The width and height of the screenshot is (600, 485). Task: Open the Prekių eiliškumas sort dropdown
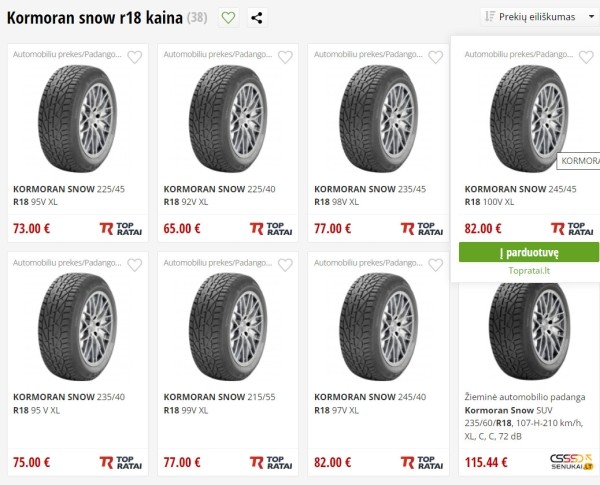pyautogui.click(x=538, y=17)
